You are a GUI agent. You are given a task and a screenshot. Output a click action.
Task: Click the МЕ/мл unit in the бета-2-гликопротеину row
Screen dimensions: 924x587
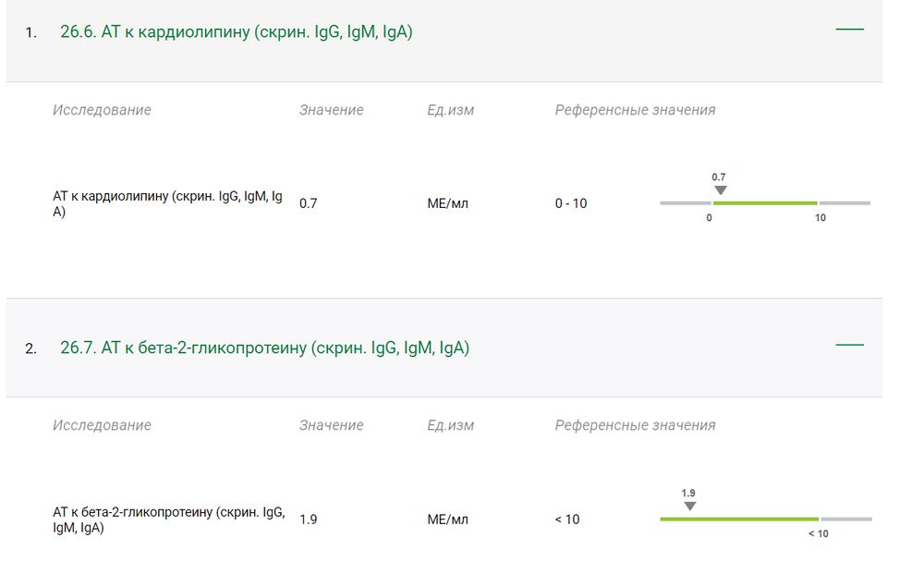(x=447, y=520)
